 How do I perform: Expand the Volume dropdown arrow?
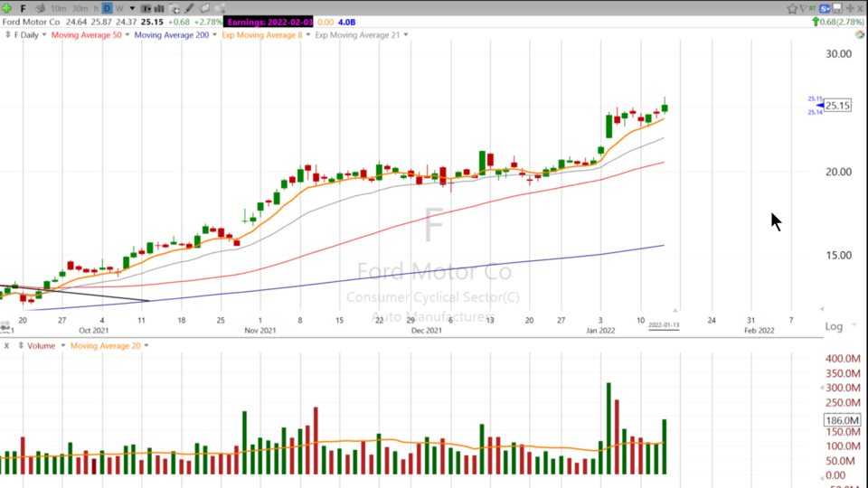[x=62, y=346]
